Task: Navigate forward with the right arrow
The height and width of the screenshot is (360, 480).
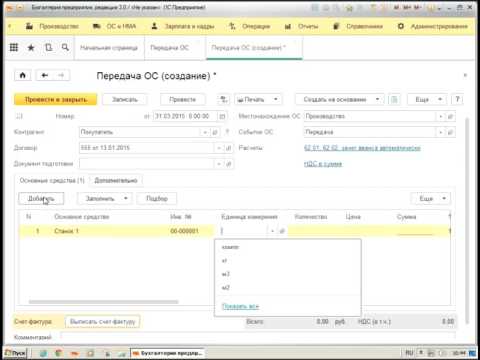Action: click(x=61, y=75)
